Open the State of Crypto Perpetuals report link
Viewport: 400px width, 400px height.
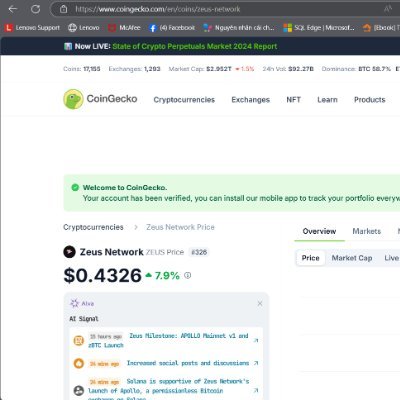click(195, 46)
